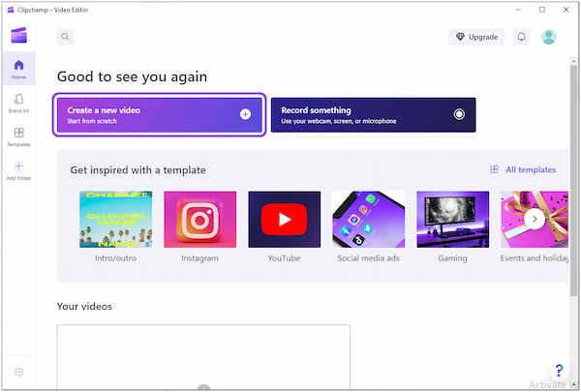Click the Your videos heading
This screenshot has height=392, width=581.
84,307
